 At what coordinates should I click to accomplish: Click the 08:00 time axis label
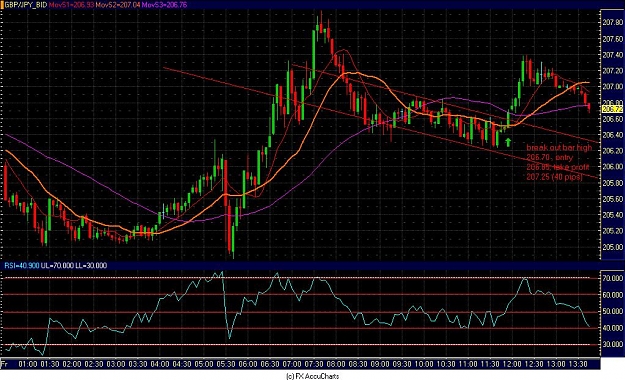click(x=336, y=364)
